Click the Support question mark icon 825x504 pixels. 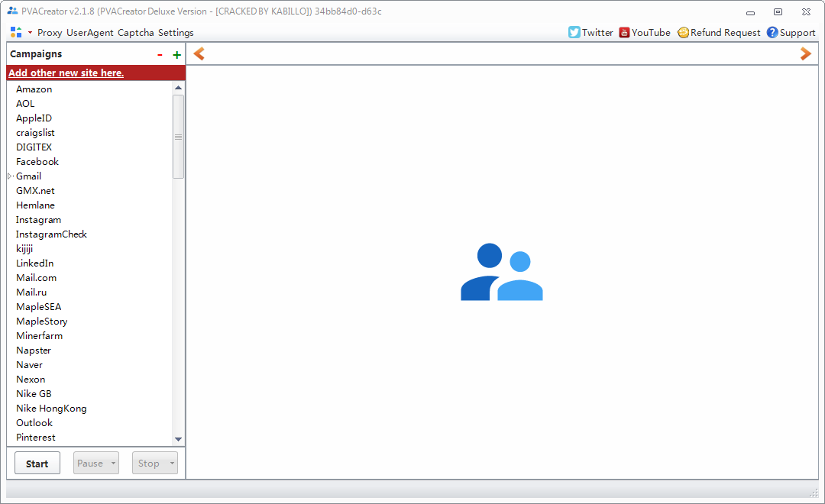click(771, 32)
